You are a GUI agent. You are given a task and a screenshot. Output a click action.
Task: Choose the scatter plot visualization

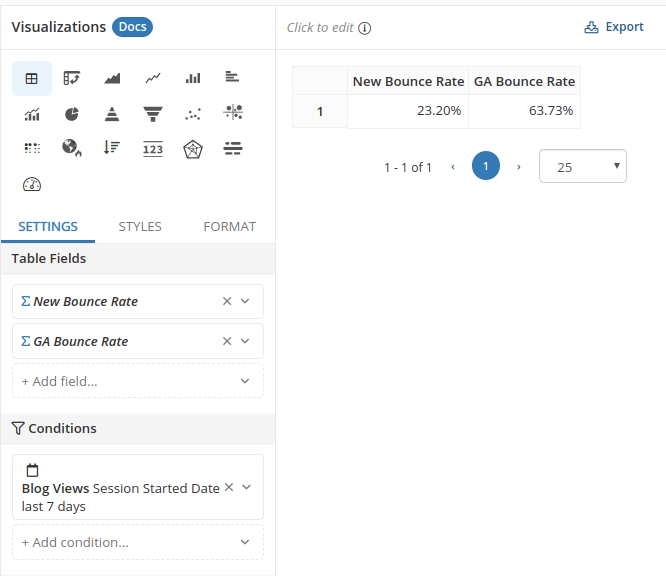(x=193, y=114)
